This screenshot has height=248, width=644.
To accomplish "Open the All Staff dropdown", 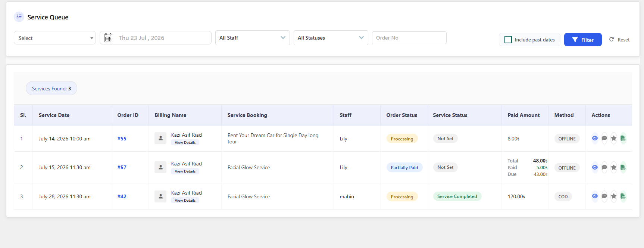I will click(253, 38).
